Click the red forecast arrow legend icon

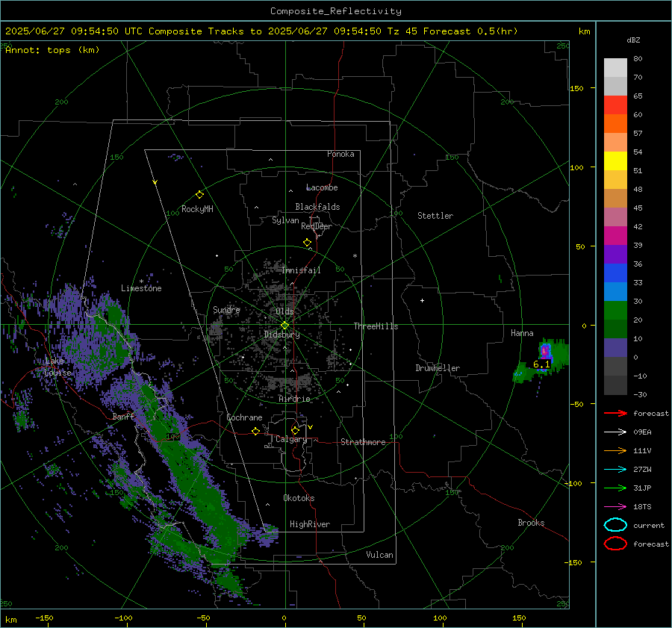tap(615, 413)
